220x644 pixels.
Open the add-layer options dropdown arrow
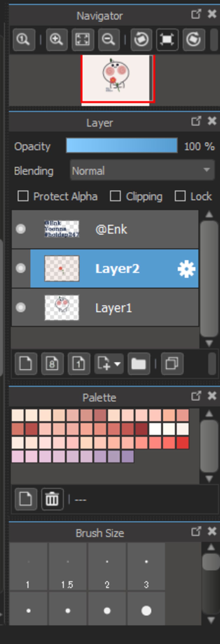coord(118,364)
